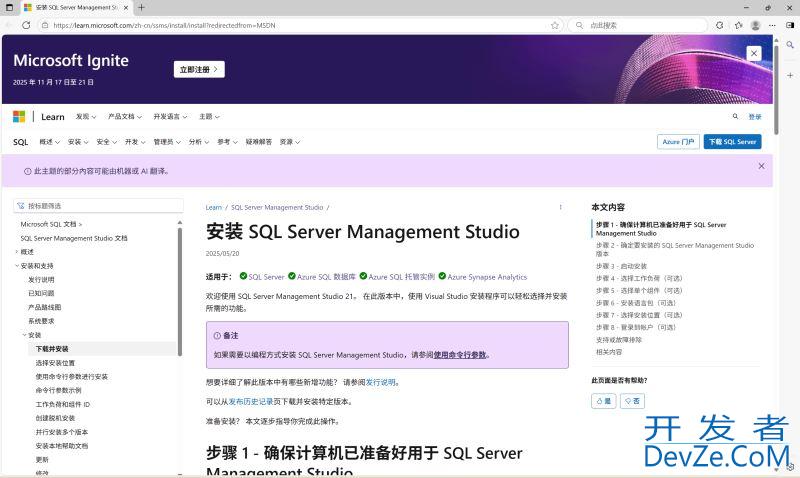The height and width of the screenshot is (478, 800).
Task: Open SQL Server Management Studio 文档 item
Action: click(x=74, y=238)
